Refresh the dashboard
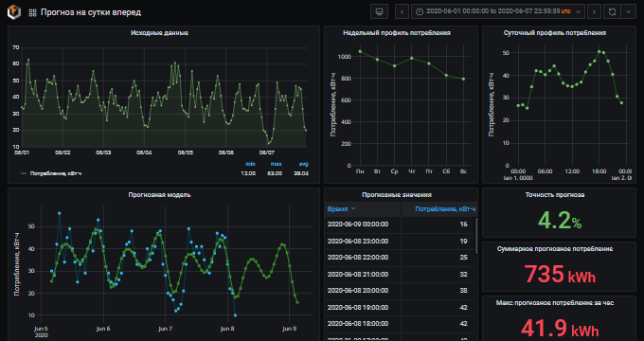This screenshot has width=644, height=341. point(612,11)
